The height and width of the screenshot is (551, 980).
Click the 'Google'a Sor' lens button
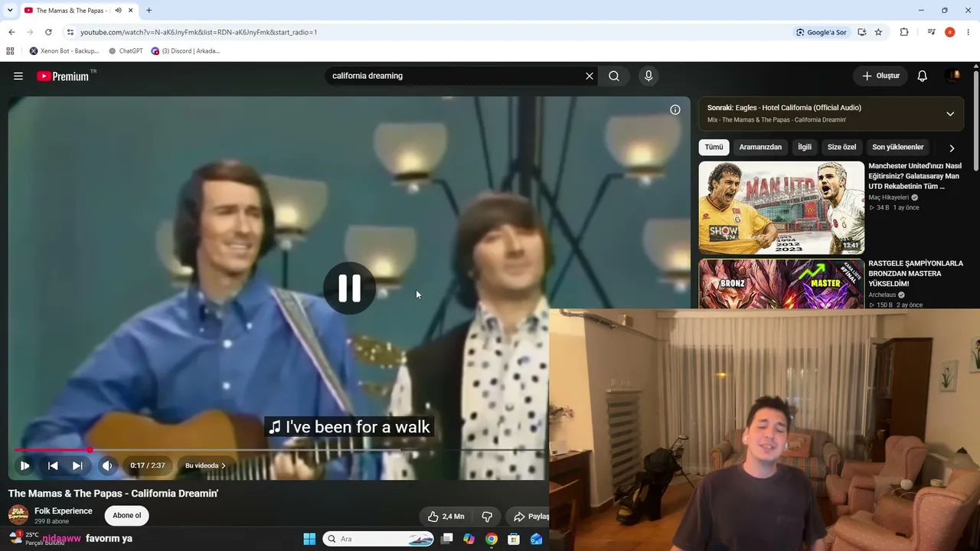pos(821,32)
